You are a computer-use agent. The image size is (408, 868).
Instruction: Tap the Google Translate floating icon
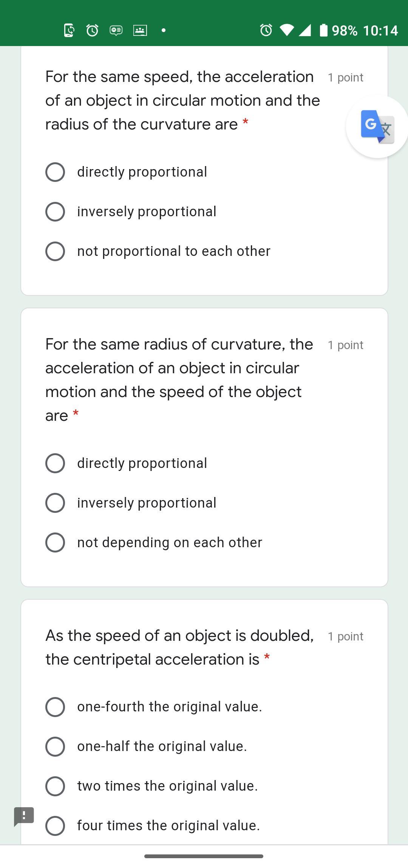377,126
